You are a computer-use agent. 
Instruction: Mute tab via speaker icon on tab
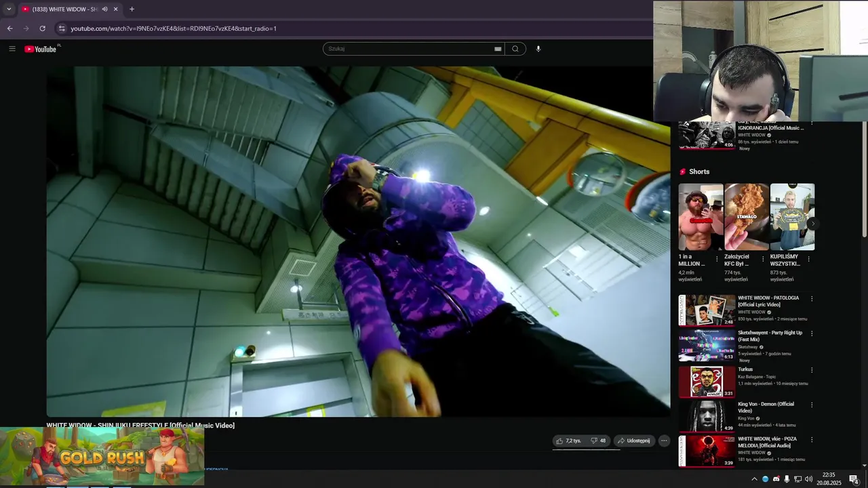pos(104,9)
